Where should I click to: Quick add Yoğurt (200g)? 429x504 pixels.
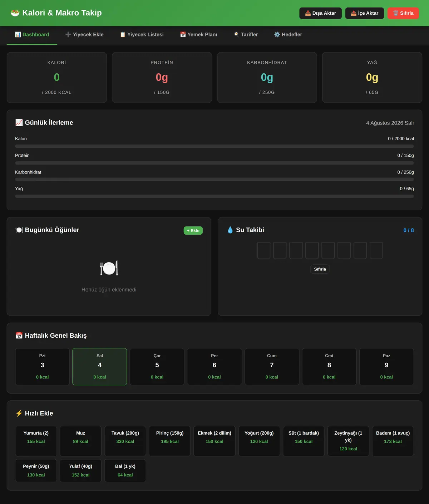259,441
